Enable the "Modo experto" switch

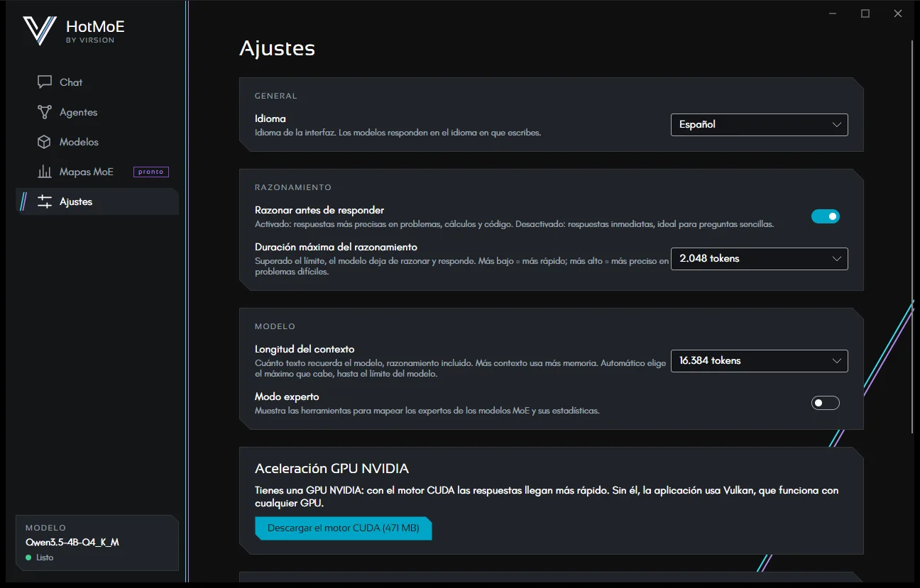coord(826,403)
